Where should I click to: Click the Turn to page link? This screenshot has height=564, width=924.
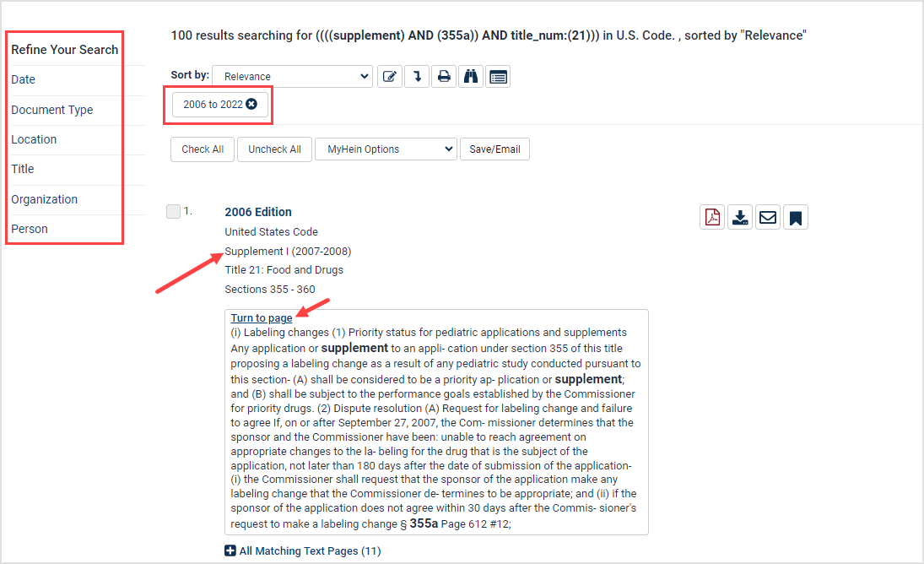pos(262,318)
